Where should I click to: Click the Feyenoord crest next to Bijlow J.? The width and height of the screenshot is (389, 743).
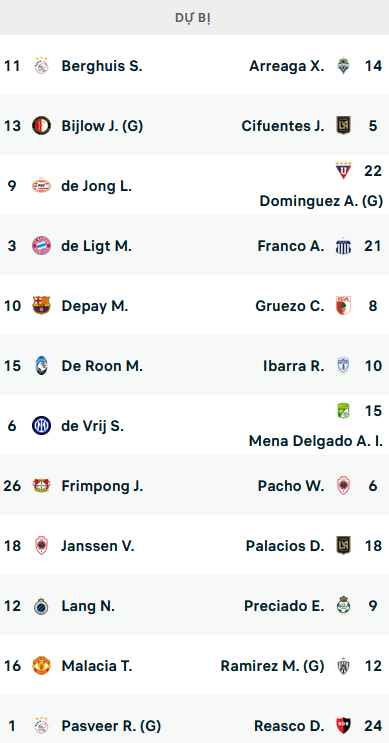point(41,126)
